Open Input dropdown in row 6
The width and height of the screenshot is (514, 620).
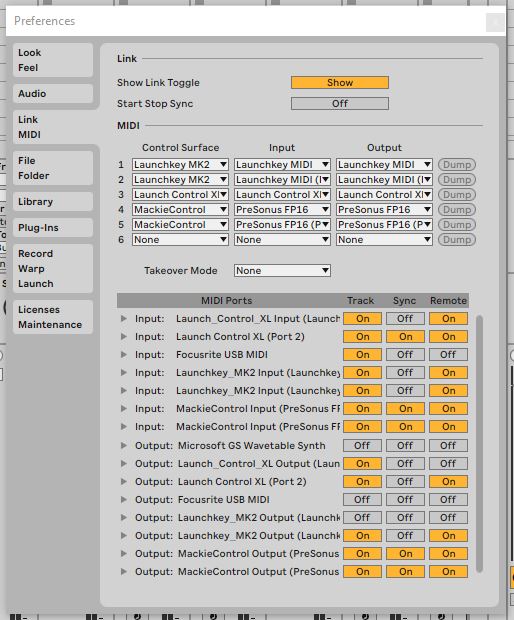(x=282, y=240)
